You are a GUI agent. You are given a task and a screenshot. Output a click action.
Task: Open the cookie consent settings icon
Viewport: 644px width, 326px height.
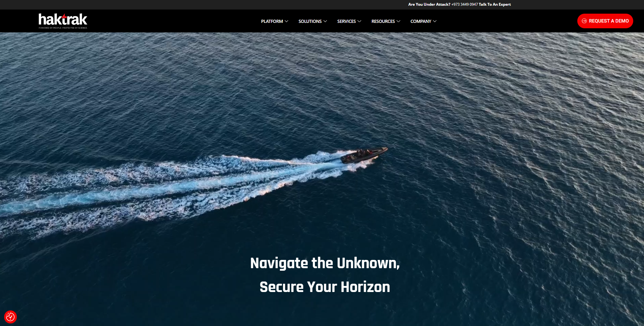click(10, 317)
